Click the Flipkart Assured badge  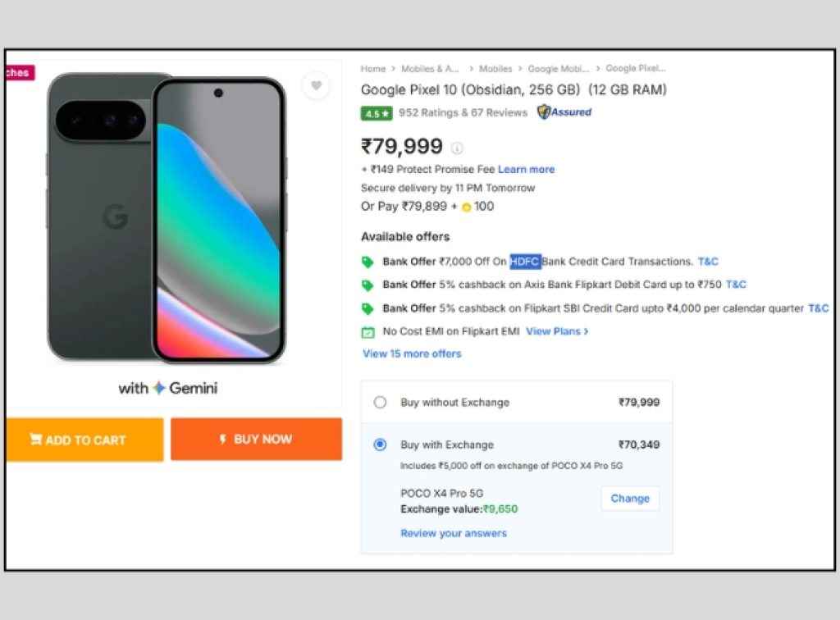(564, 112)
